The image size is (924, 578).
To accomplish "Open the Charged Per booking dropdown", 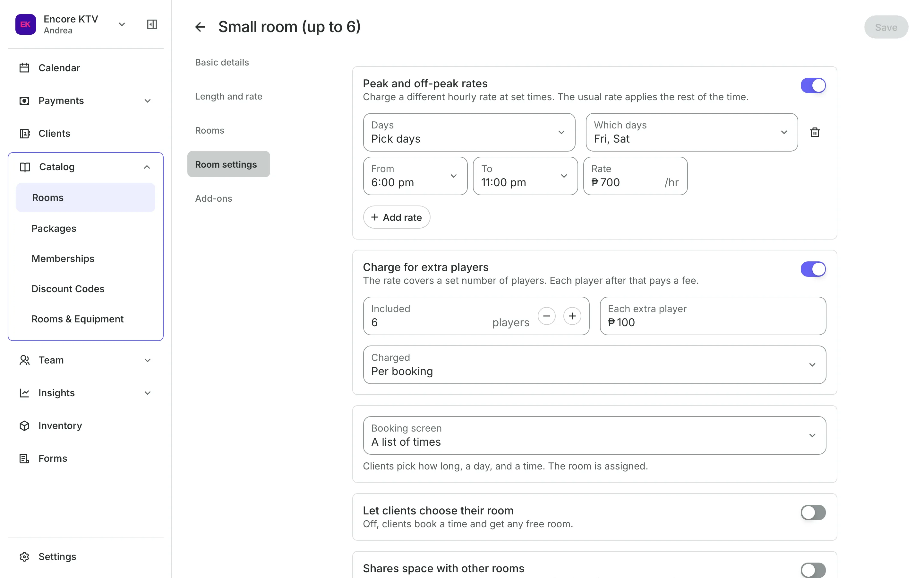I will coord(595,365).
